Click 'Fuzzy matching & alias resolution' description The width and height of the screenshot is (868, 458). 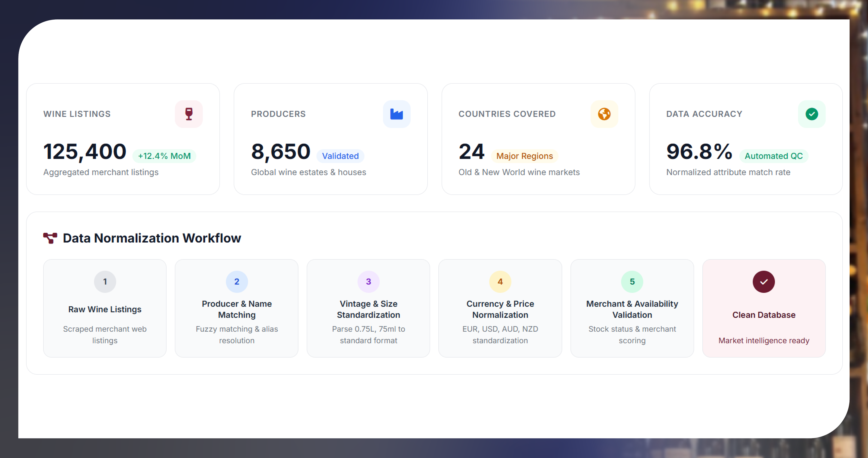point(237,335)
